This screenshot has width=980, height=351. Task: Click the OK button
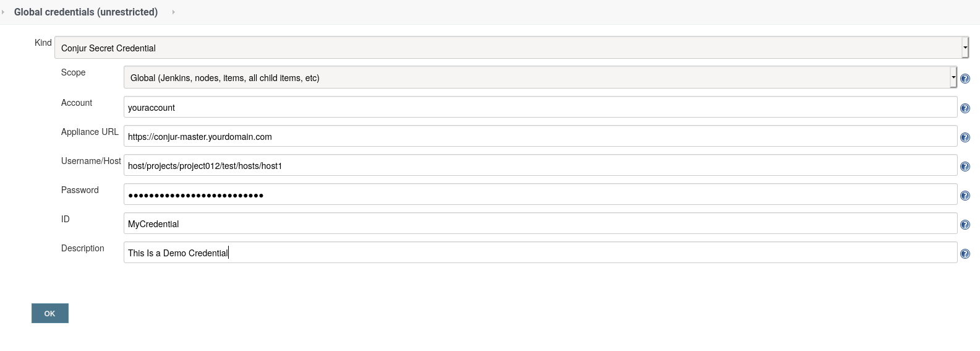[50, 313]
